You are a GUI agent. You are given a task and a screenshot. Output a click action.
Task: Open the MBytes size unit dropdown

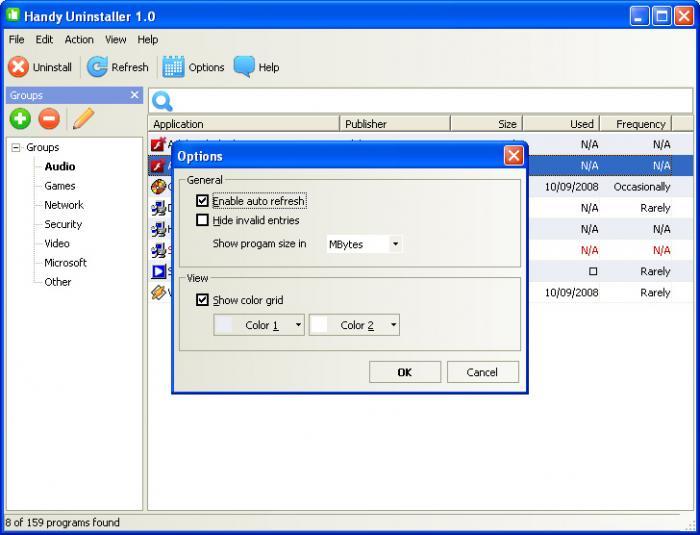tap(395, 244)
